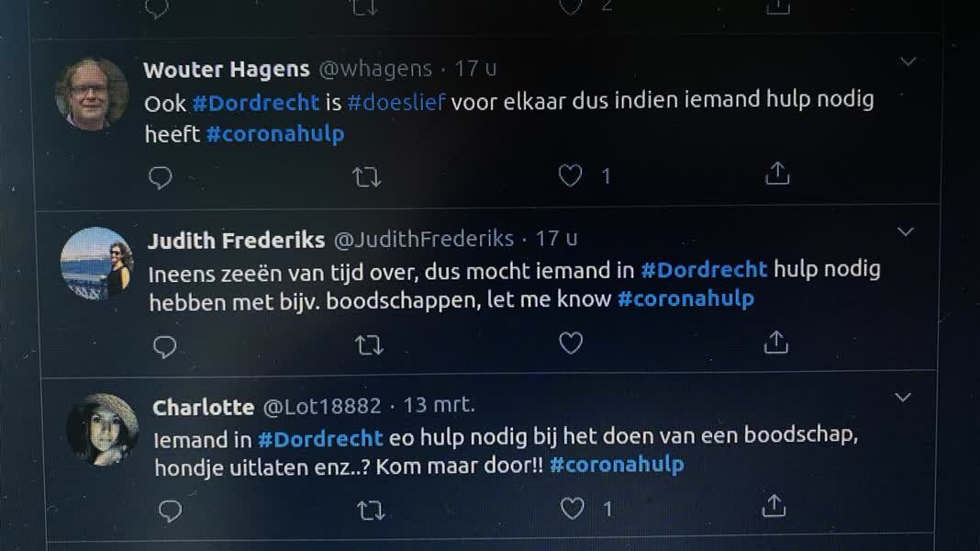Share Charlotte's tweet
This screenshot has width=980, height=551.
tap(775, 506)
